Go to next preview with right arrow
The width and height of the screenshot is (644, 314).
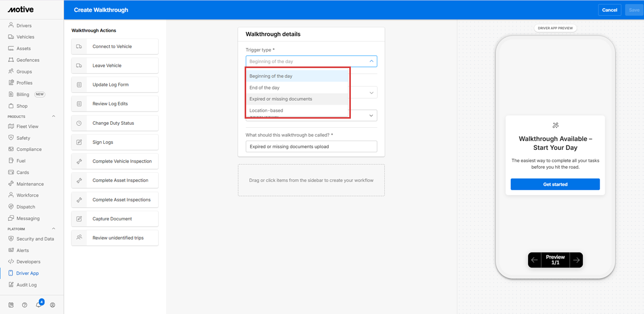[x=576, y=260]
